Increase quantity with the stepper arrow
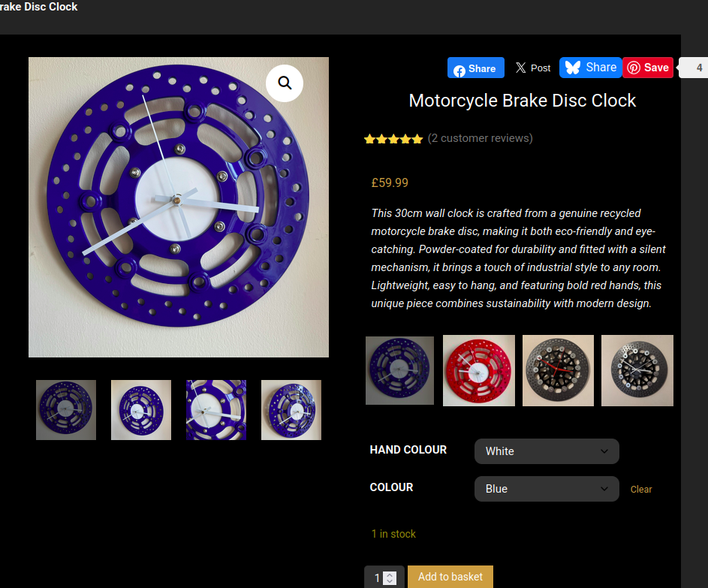Screen dimensions: 708x588 [x=390, y=575]
